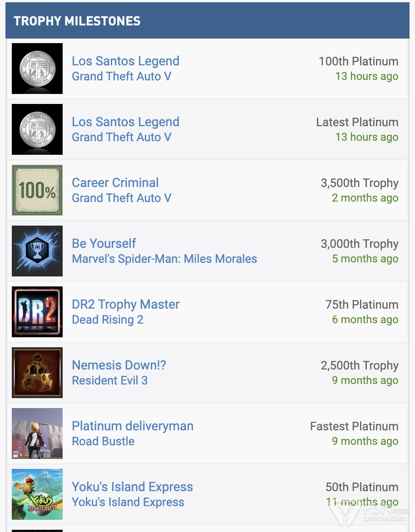Image resolution: width=415 pixels, height=532 pixels.
Task: Click the Trophy Milestones header bar
Action: [x=207, y=21]
